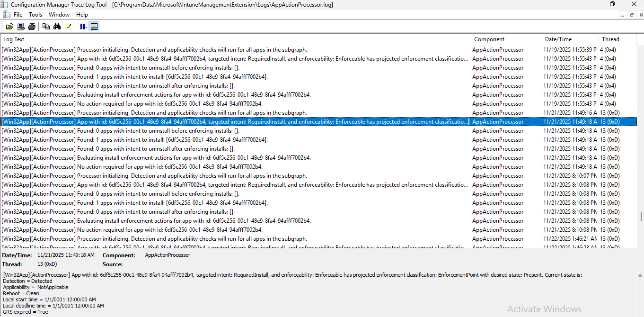Image resolution: width=644 pixels, height=317 pixels.
Task: Open the File menu
Action: click(18, 15)
